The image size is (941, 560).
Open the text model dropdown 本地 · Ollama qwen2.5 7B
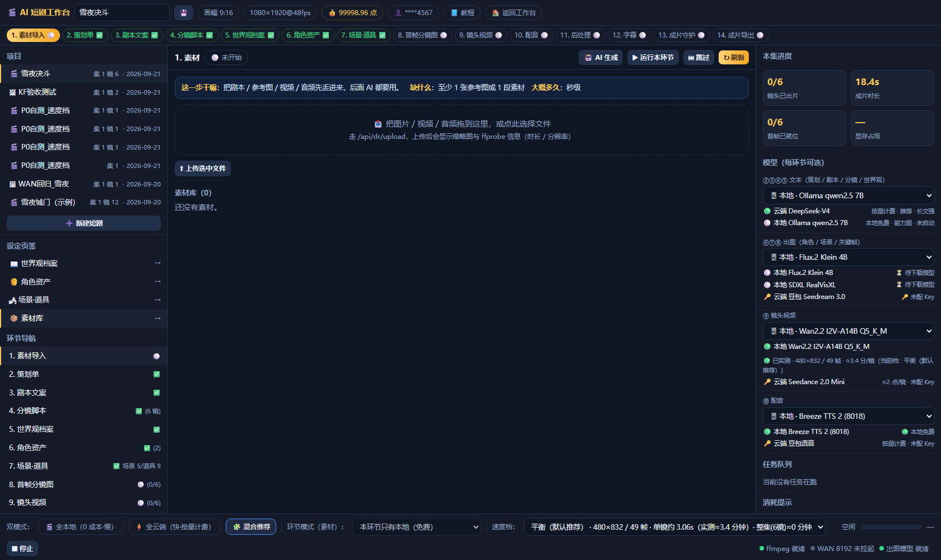click(849, 195)
